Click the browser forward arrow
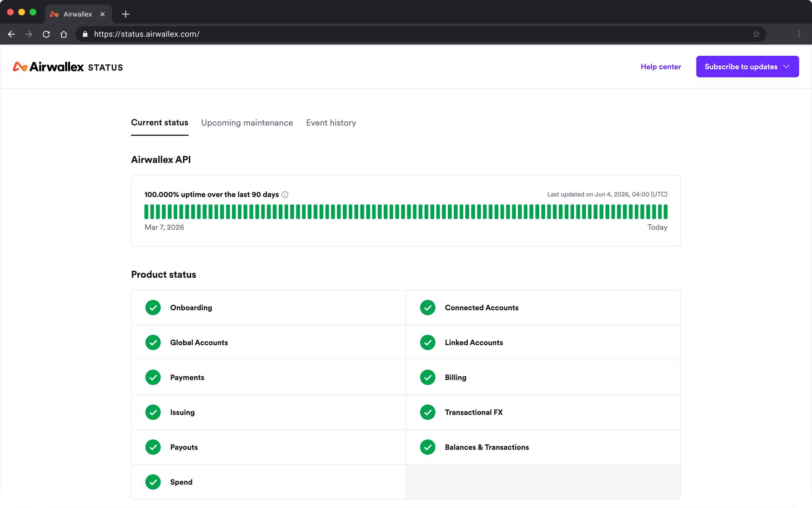Image resolution: width=812 pixels, height=508 pixels. coord(29,34)
